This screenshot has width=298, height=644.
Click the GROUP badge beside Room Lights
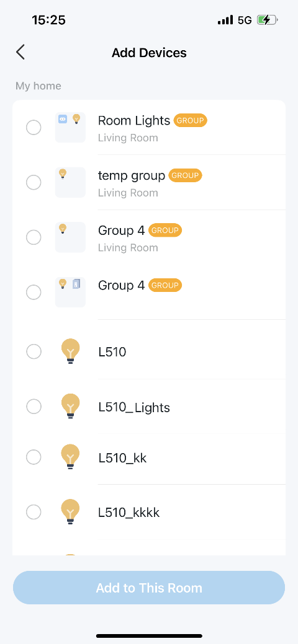tap(190, 121)
